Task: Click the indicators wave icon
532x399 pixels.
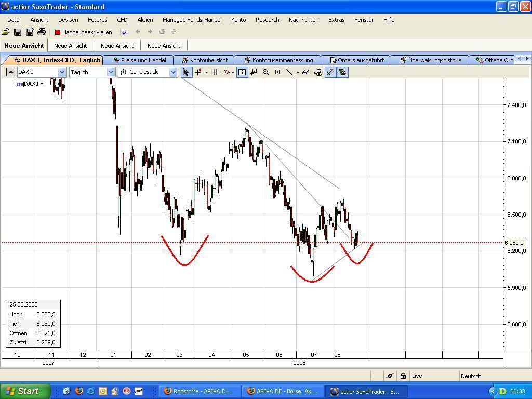Action: (x=227, y=72)
